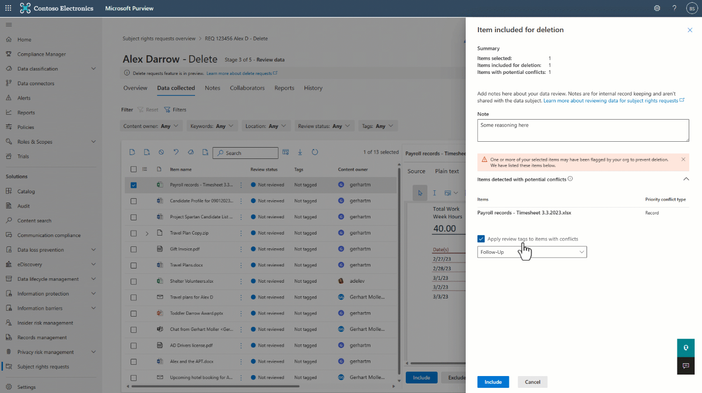Image resolution: width=702 pixels, height=393 pixels.
Task: Click the Cancel button in side panel
Action: pyautogui.click(x=532, y=382)
